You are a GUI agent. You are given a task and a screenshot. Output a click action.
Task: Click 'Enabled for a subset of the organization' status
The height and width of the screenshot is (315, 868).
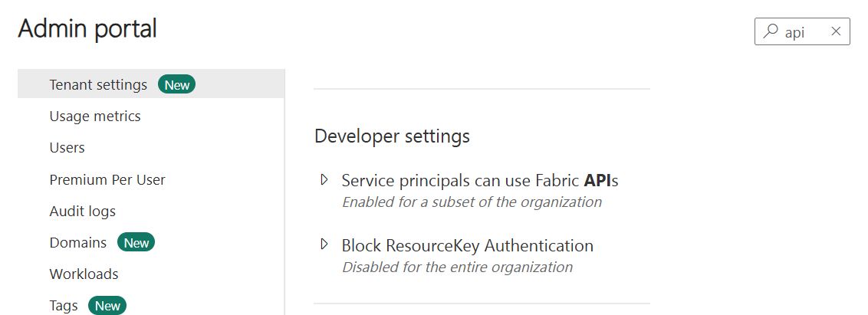click(472, 202)
